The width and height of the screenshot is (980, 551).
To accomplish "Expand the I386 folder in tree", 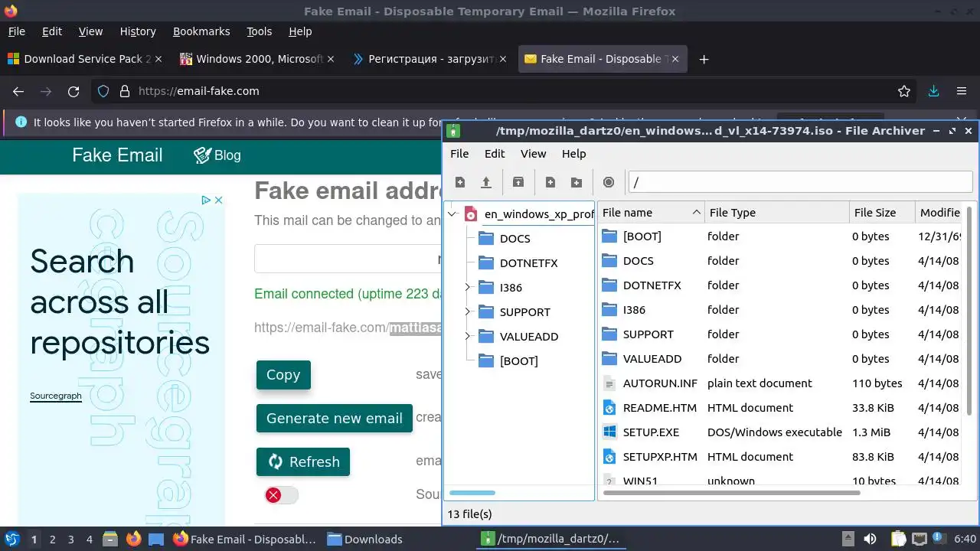I will point(467,288).
